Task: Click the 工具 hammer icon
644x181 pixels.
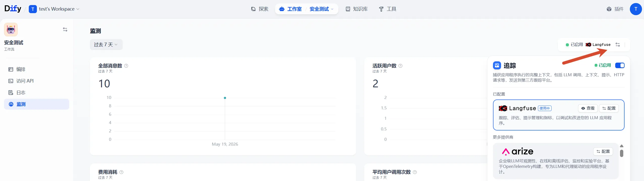Action: 381,9
